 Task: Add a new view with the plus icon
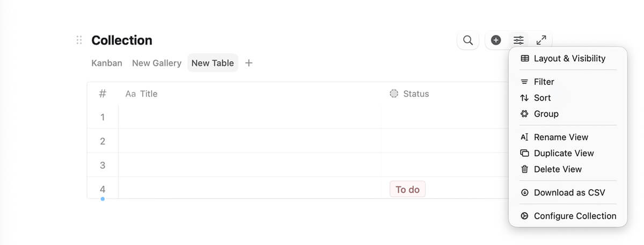248,63
